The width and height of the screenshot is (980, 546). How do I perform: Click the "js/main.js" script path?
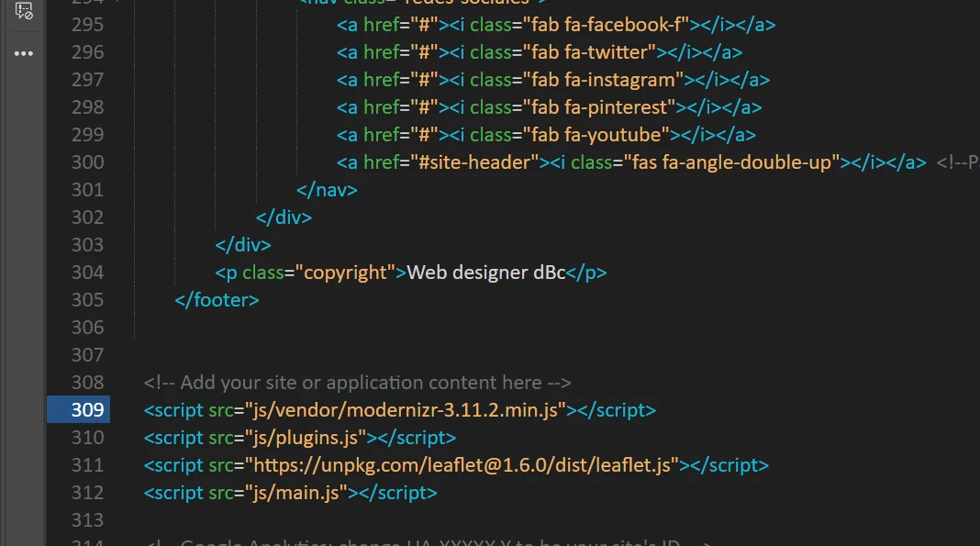[296, 492]
